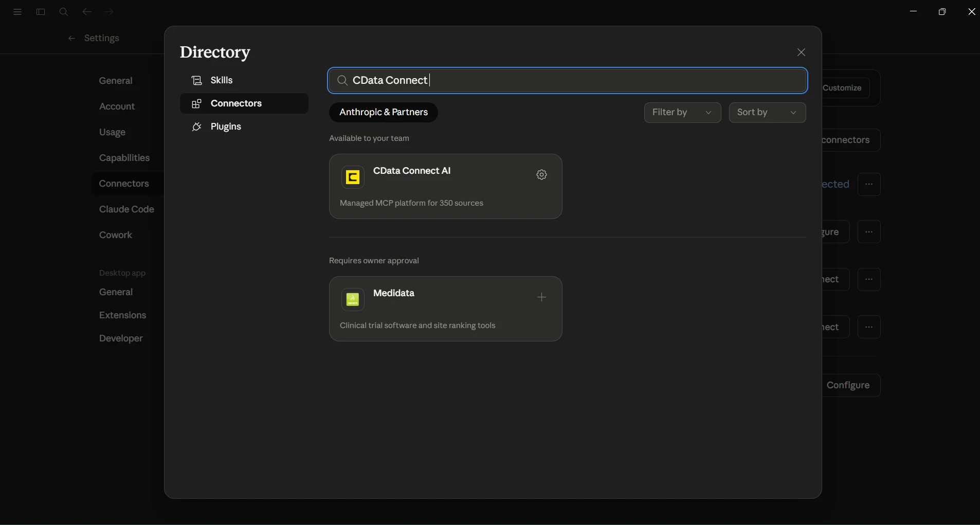
Task: Open General settings page
Action: coord(116,81)
